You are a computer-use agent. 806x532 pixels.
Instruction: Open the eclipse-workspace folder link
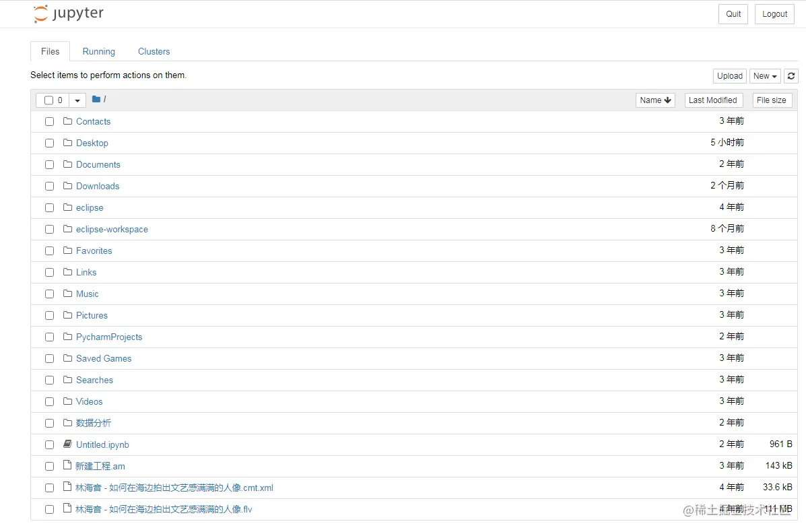coord(112,229)
